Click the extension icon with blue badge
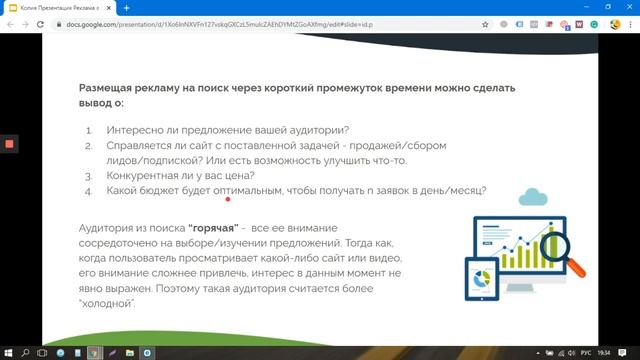The width and height of the screenshot is (640, 360). [564, 25]
